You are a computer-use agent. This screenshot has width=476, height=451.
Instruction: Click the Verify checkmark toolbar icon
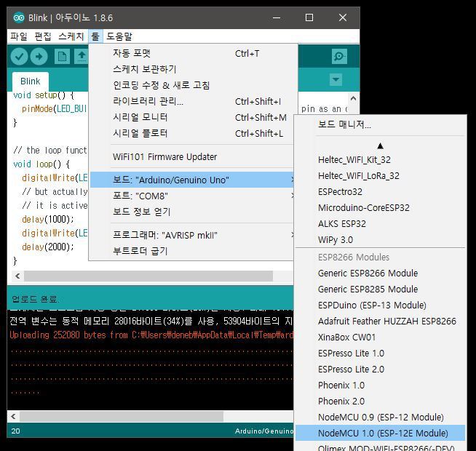tap(19, 57)
